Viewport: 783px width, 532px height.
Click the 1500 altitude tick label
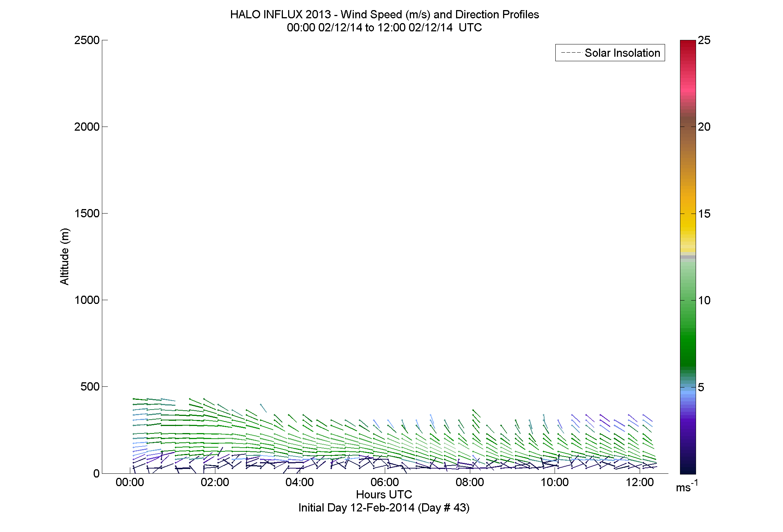pyautogui.click(x=87, y=214)
